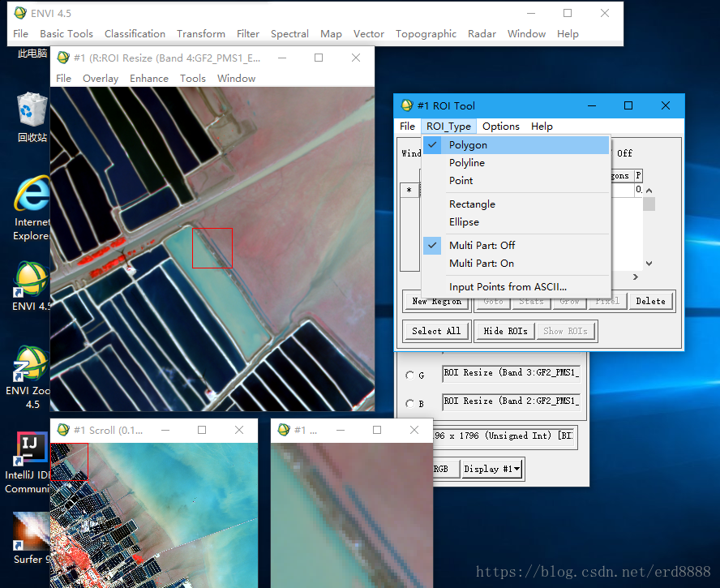Click the Select All button
Image resolution: width=720 pixels, height=588 pixels.
(x=436, y=331)
